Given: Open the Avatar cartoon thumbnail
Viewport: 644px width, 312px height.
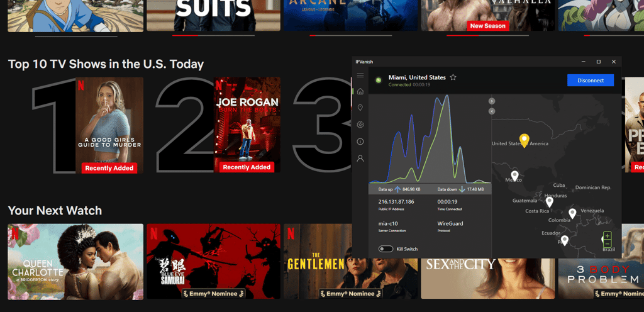Looking at the screenshot, I should [75, 16].
